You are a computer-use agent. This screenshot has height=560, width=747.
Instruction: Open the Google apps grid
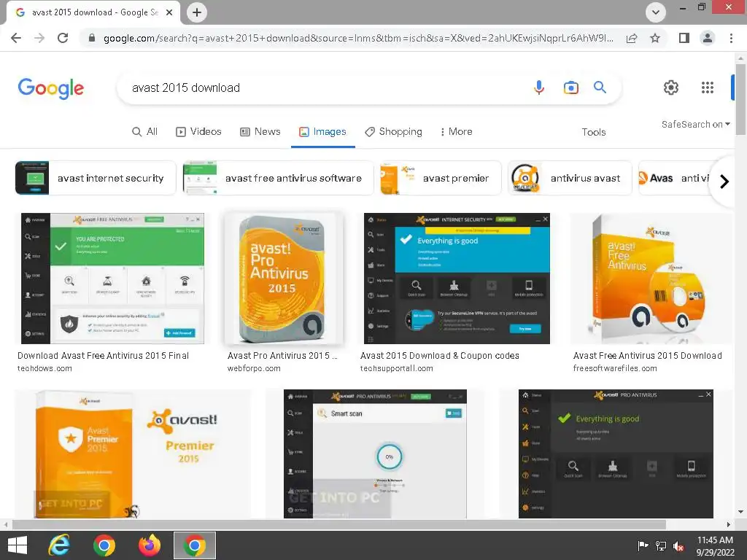pyautogui.click(x=708, y=87)
